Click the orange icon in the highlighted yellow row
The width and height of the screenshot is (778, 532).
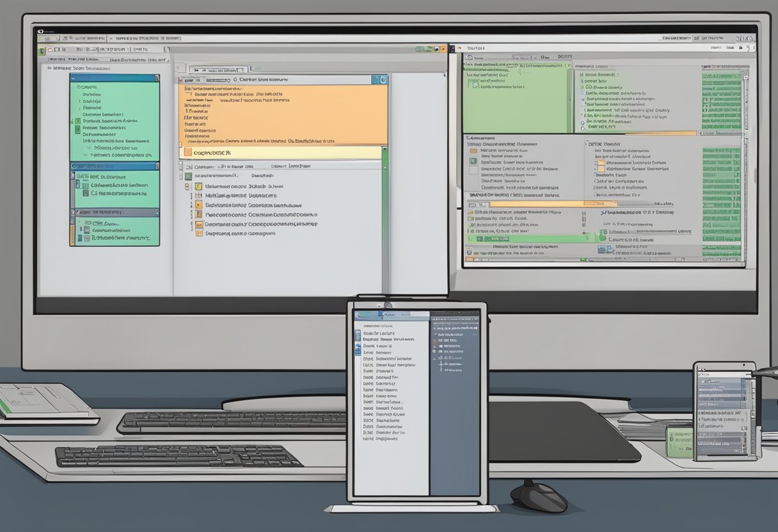pos(187,153)
